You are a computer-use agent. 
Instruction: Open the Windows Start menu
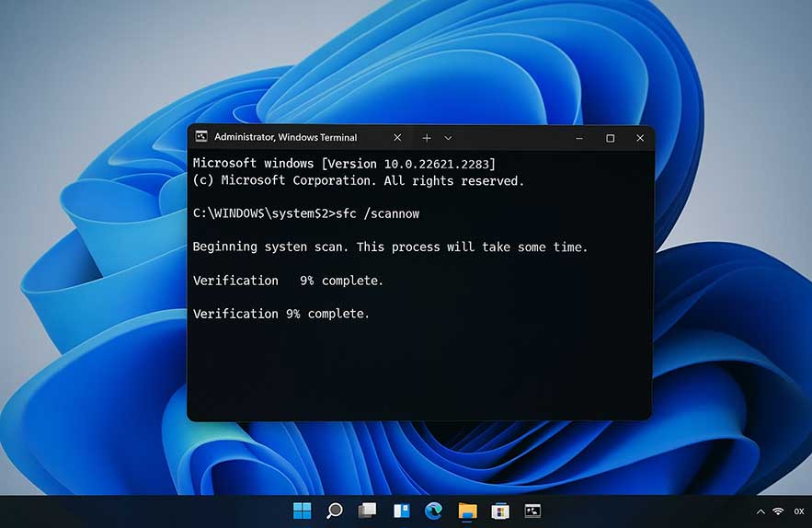click(302, 511)
